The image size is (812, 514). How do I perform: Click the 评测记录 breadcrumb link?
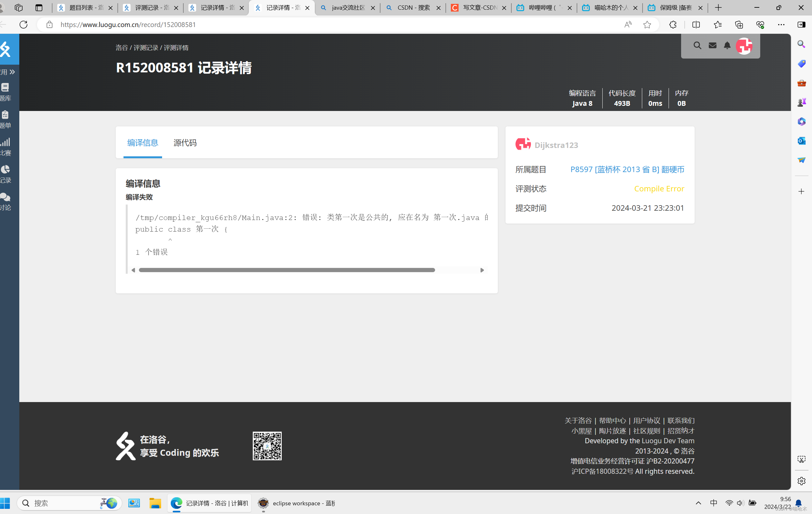[146, 48]
